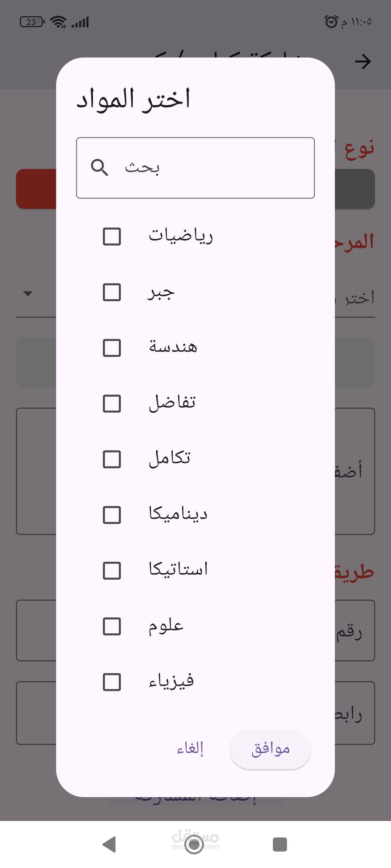This screenshot has width=391, height=868.
Task: Confirm with the موافق button
Action: [x=270, y=749]
